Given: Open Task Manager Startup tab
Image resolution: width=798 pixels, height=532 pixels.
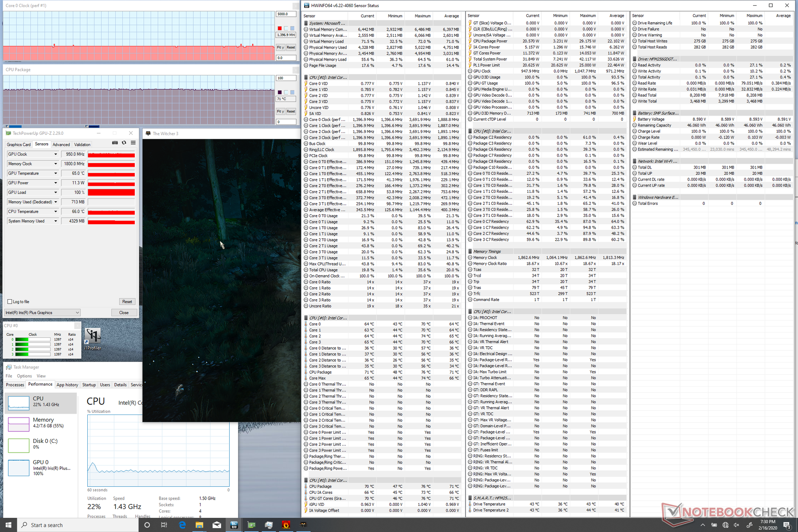Looking at the screenshot, I should tap(89, 385).
